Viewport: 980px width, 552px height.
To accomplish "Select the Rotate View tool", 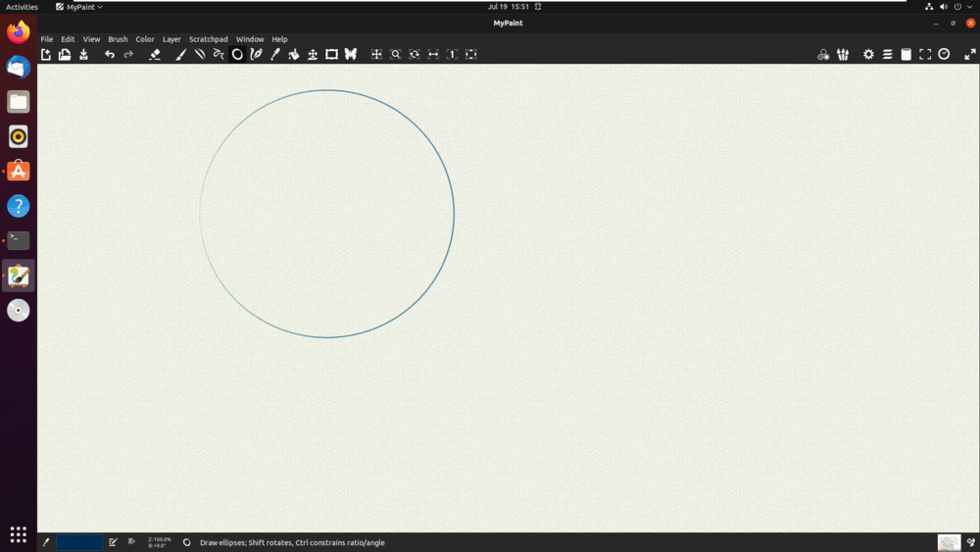I will [x=415, y=54].
